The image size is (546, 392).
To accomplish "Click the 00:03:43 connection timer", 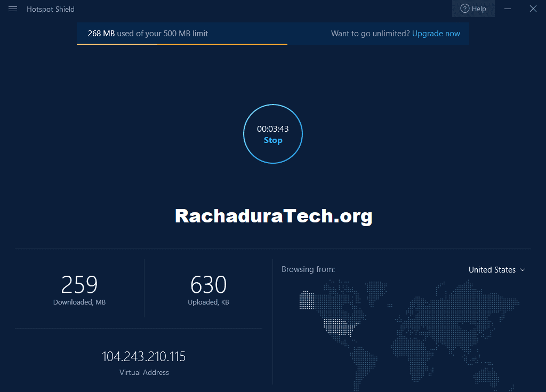I will click(x=273, y=129).
